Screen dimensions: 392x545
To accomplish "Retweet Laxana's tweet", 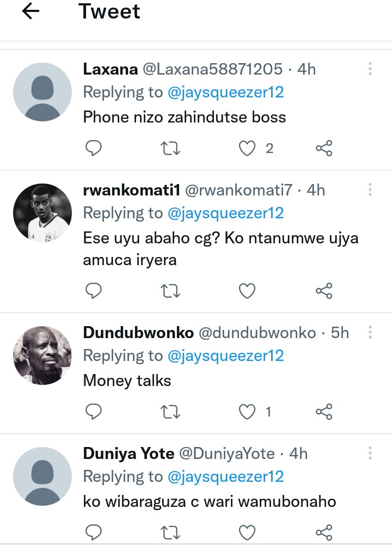I will point(171,148).
